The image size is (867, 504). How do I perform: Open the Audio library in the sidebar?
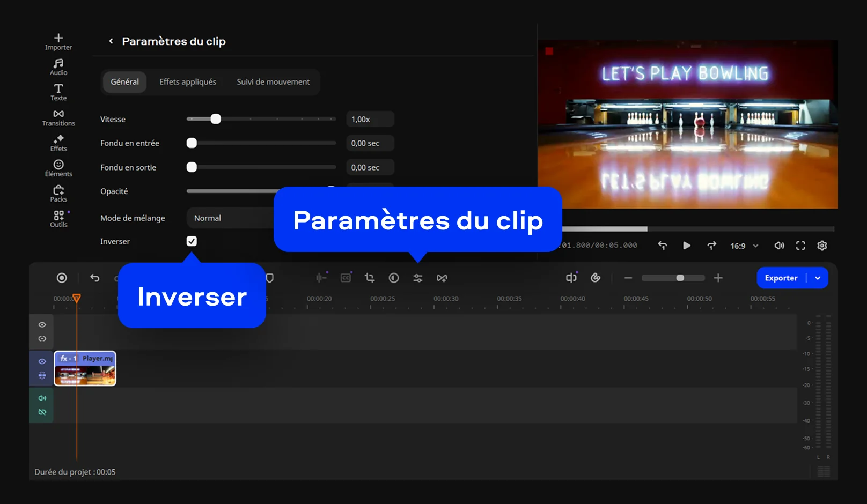click(x=58, y=67)
